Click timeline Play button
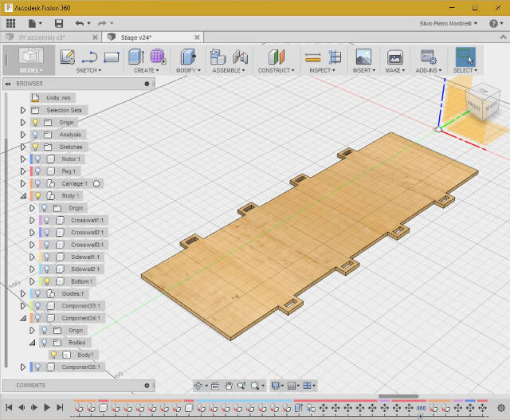The height and width of the screenshot is (420, 510). tap(46, 407)
